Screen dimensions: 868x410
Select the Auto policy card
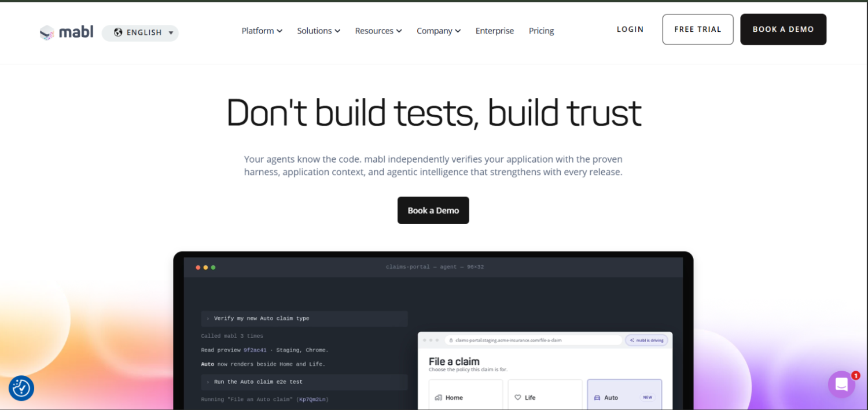tap(624, 395)
